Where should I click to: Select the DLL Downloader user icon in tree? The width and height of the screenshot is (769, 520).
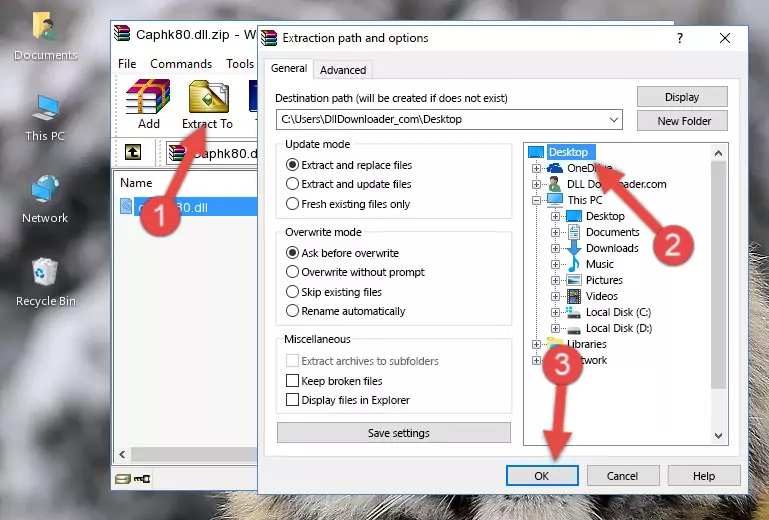(555, 184)
